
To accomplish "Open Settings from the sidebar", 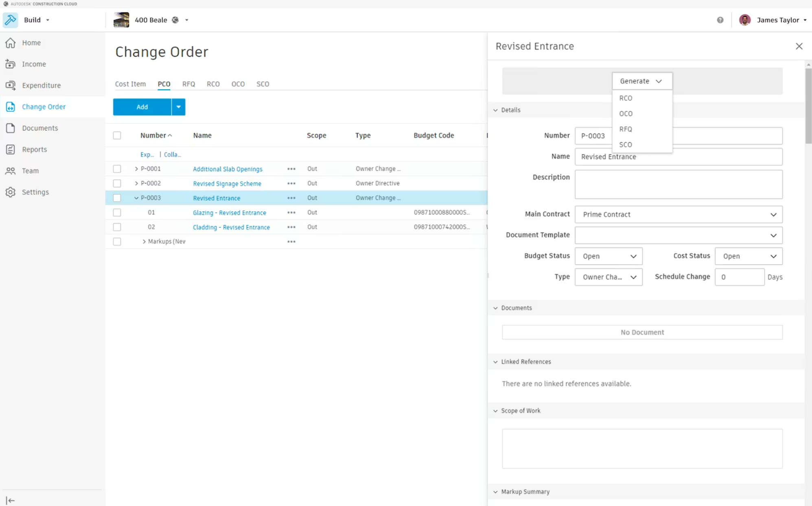I will 35,192.
